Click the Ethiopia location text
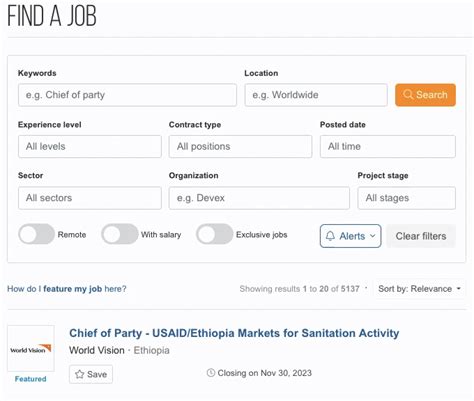Image resolution: width=474 pixels, height=401 pixels. click(151, 350)
